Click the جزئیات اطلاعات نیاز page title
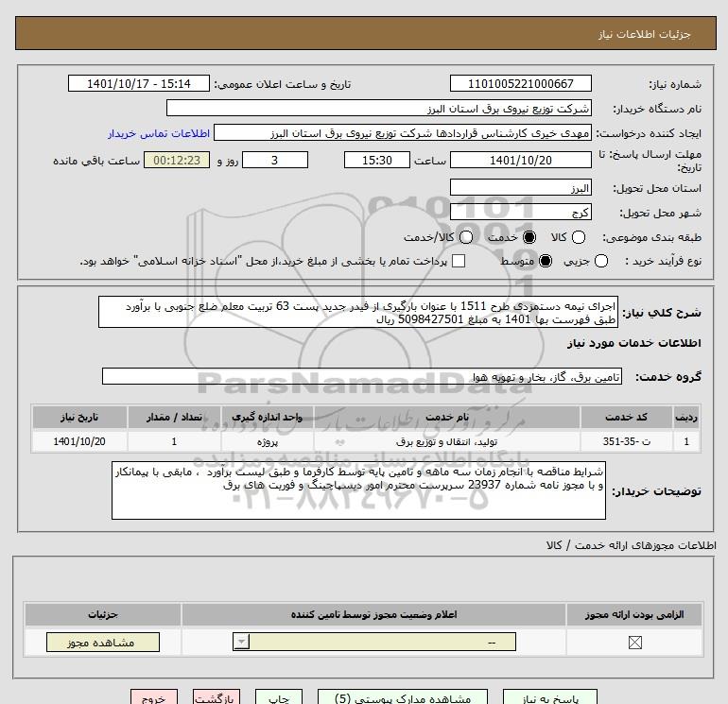This screenshot has width=728, height=704. (644, 34)
